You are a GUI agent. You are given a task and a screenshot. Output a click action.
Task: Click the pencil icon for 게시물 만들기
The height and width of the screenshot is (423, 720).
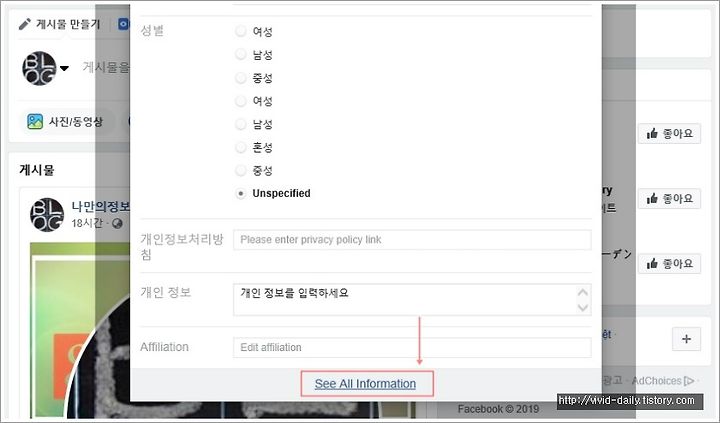25,24
